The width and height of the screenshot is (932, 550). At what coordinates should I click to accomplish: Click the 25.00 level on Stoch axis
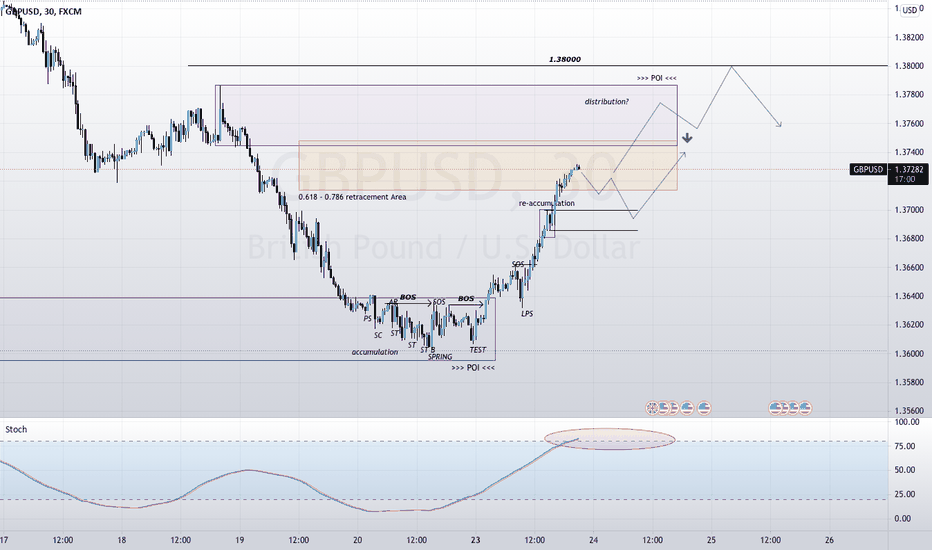(x=904, y=494)
